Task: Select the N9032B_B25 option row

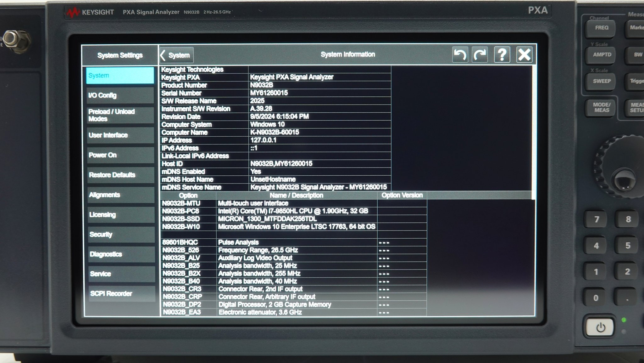Action: tap(293, 266)
